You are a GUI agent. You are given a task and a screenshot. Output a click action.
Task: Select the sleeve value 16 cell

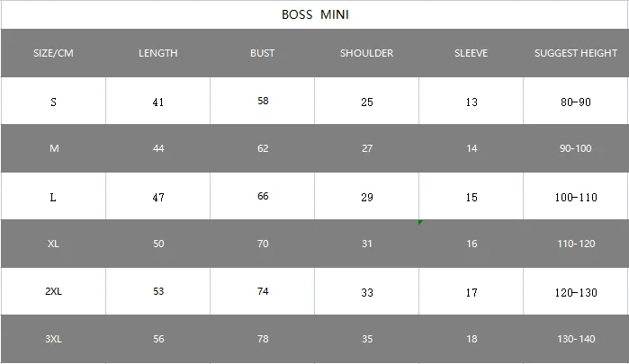[x=472, y=244]
